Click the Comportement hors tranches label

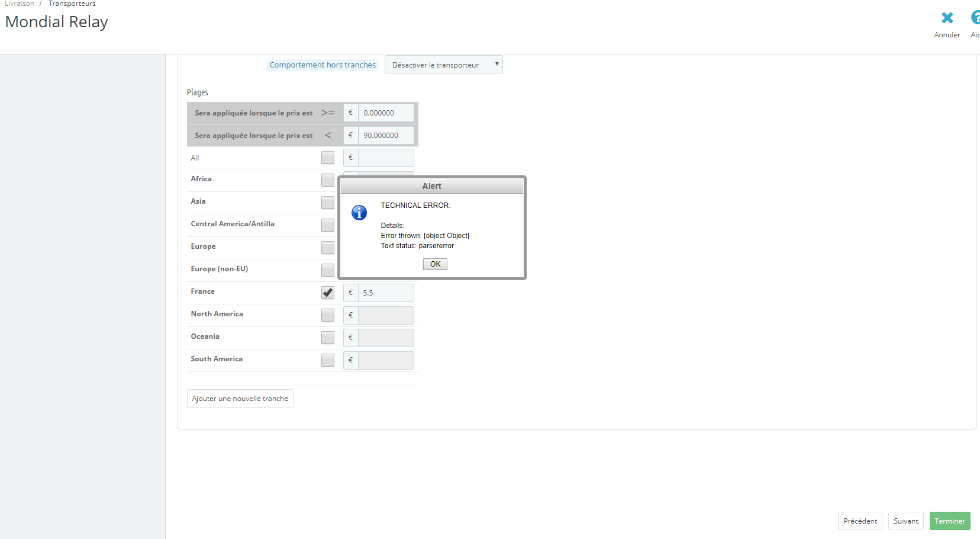[323, 65]
